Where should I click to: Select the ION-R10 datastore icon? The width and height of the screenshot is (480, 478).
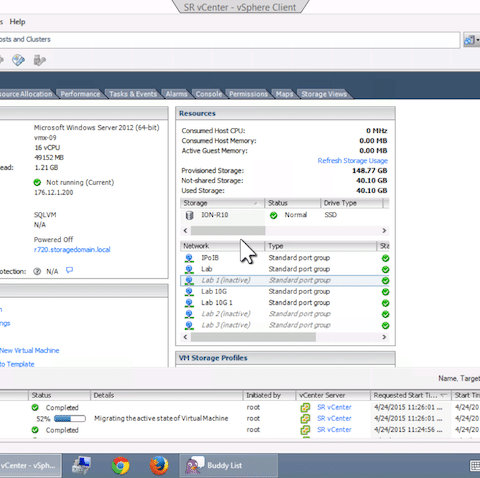(189, 215)
